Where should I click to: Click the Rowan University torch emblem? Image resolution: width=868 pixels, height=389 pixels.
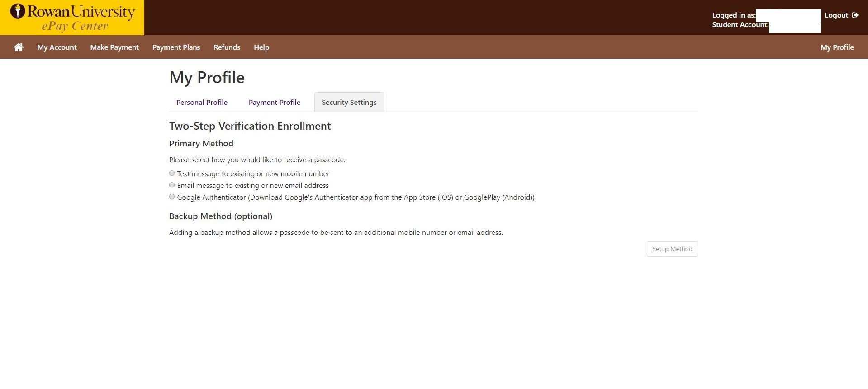pos(18,11)
